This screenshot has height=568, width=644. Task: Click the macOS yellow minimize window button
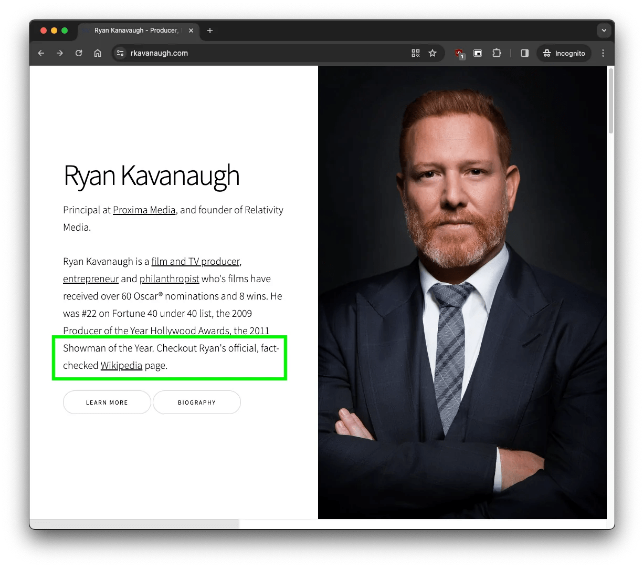(x=54, y=30)
